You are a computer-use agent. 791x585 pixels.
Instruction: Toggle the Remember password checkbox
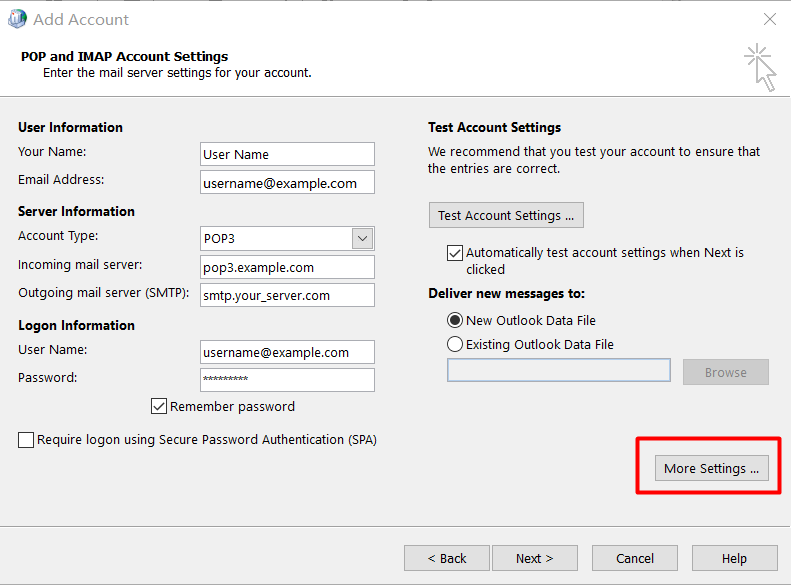point(159,406)
